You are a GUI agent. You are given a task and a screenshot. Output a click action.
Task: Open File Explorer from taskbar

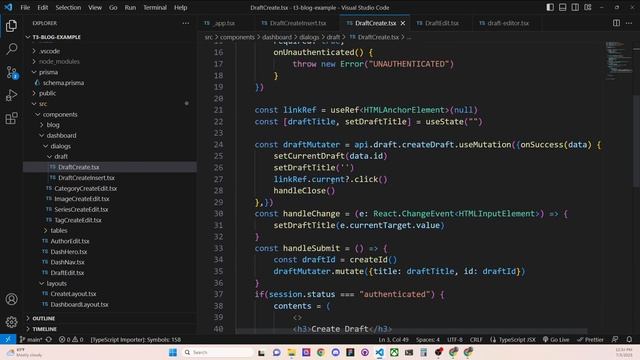(291, 352)
